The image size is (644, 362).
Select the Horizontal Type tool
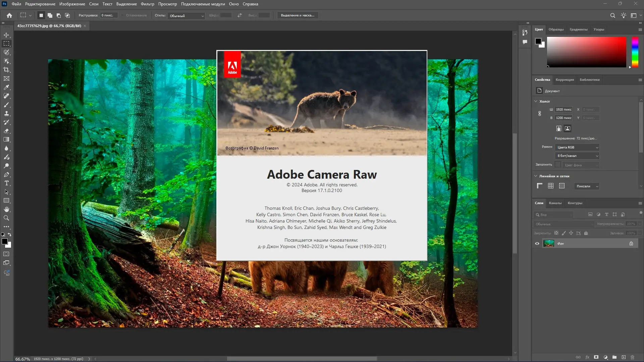[6, 183]
